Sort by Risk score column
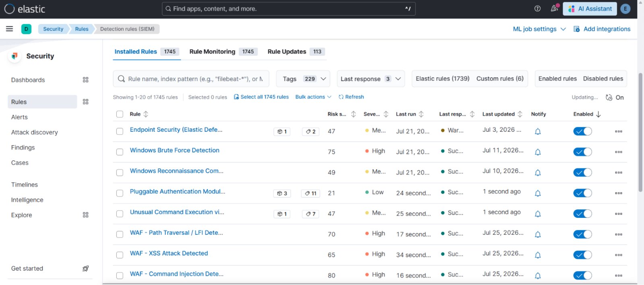The image size is (644, 285). 342,114
